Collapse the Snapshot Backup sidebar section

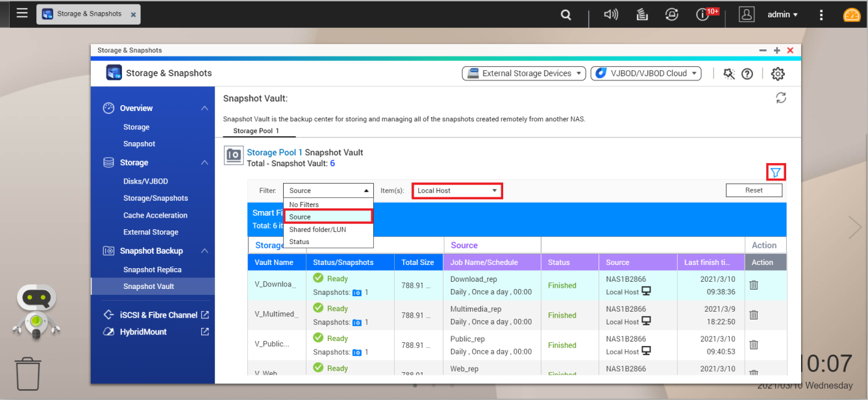[205, 251]
